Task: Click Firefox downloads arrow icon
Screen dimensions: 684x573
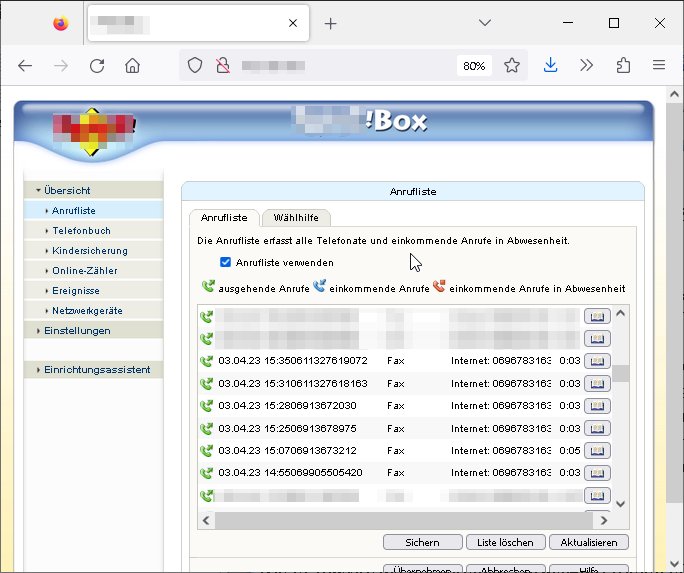Action: 550,65
